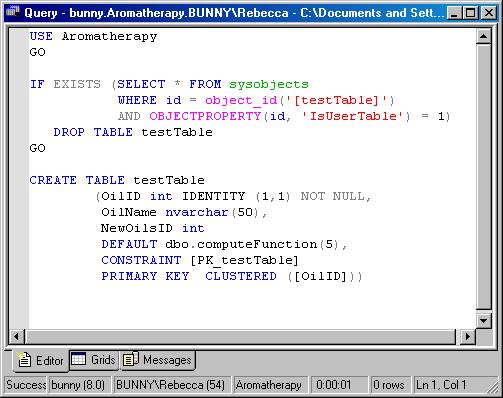The width and height of the screenshot is (503, 398).
Task: Click the 'OBJECTPROPERTY' function name
Action: tap(205, 116)
